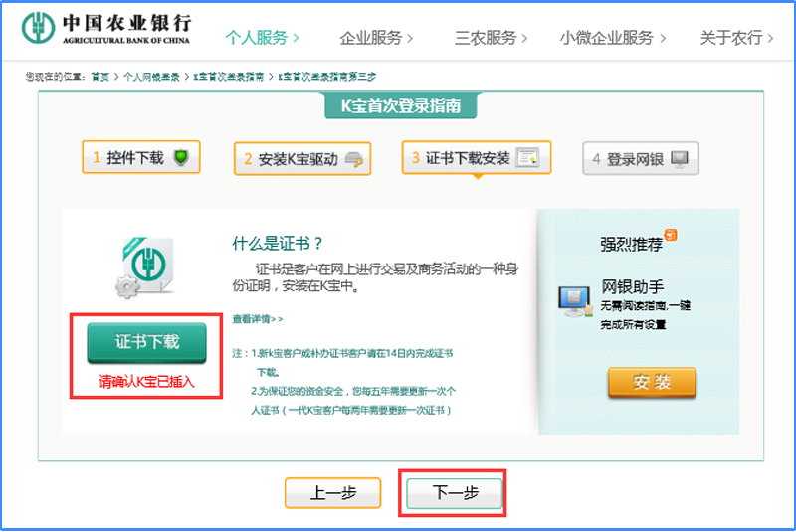
Task: Click the driver disk icon on 安装K宝驱动
Action: point(354,159)
